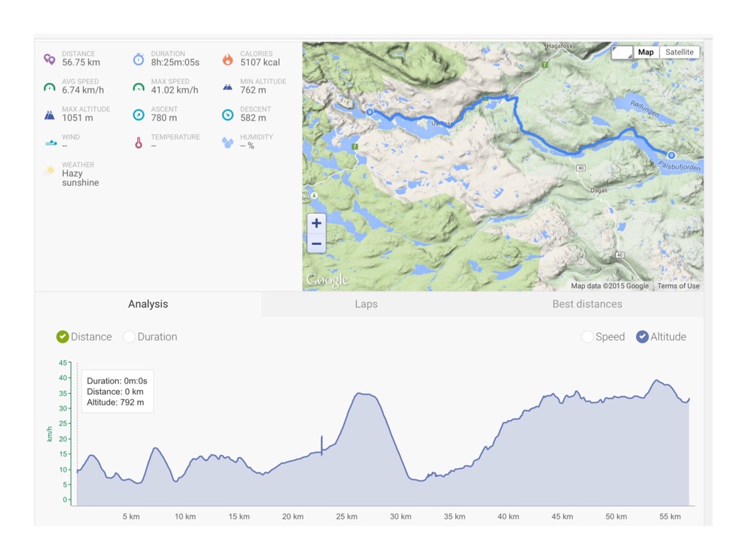Click the Temperature thermometer icon
747x560 pixels.
click(139, 142)
